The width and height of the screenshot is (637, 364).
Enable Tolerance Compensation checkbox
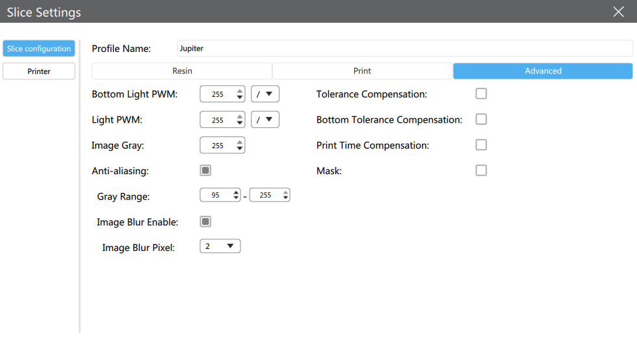[x=481, y=94]
